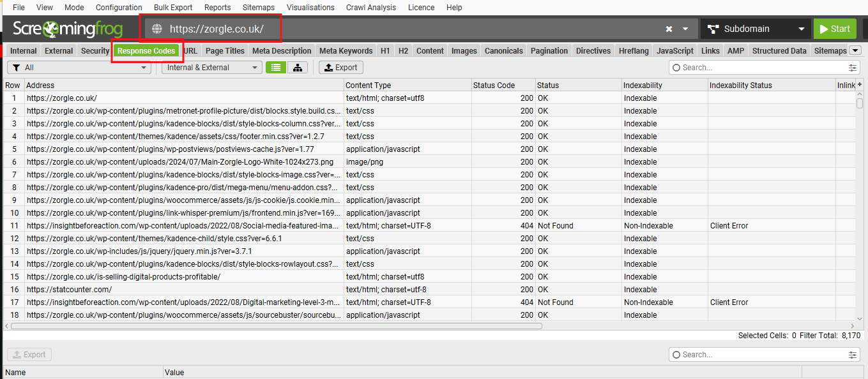Export the Response Codes table

coord(341,67)
